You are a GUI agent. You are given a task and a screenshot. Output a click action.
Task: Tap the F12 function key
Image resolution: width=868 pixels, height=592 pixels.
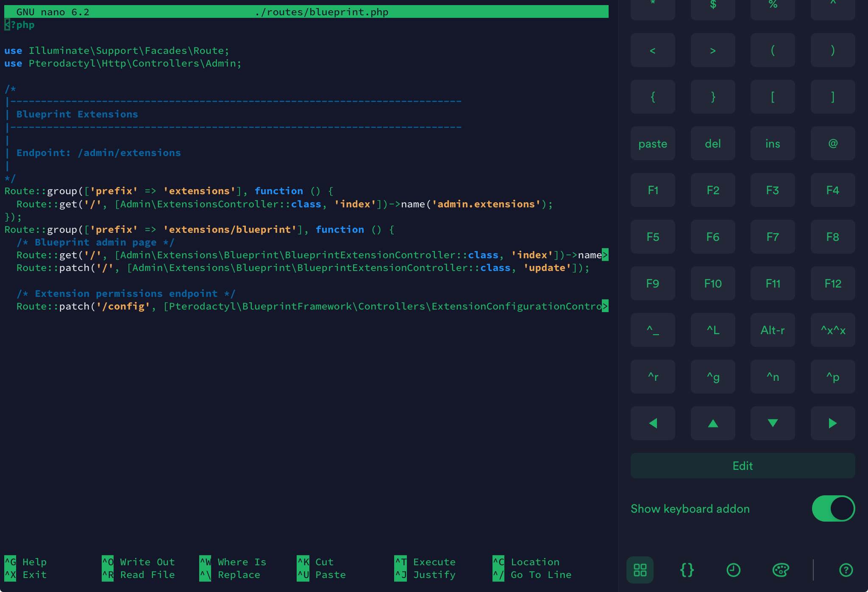(x=833, y=283)
